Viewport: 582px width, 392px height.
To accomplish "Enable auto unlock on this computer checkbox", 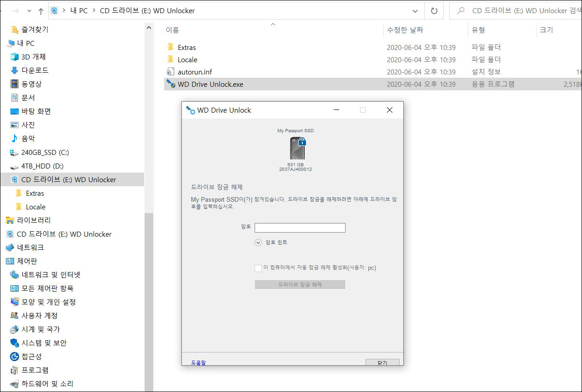I will coord(258,268).
